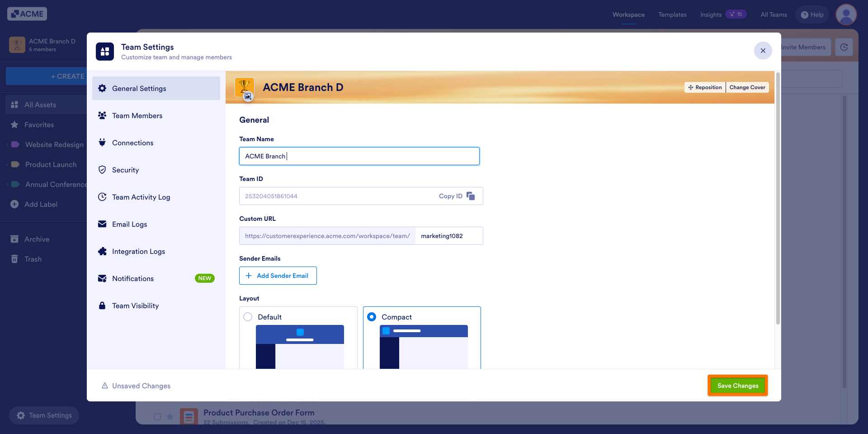Screen dimensions: 868x434
Task: Click the Compact layout preview thumbnail
Action: [424, 347]
